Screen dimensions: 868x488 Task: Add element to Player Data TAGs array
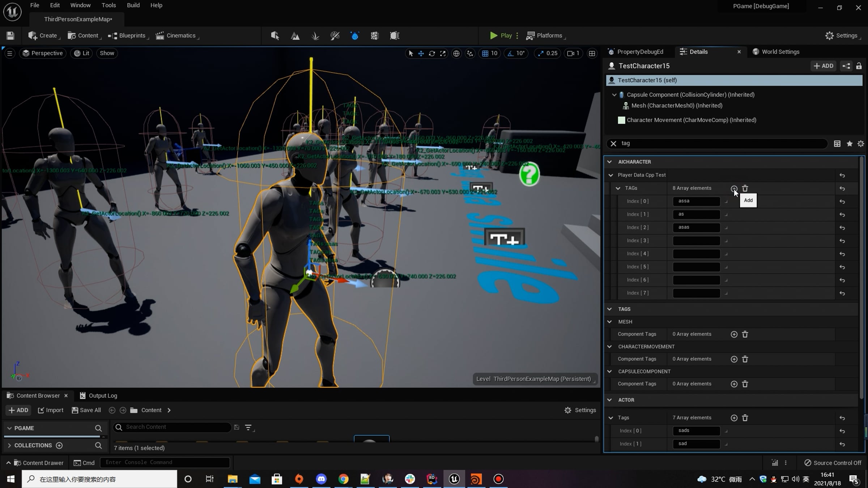[734, 188]
